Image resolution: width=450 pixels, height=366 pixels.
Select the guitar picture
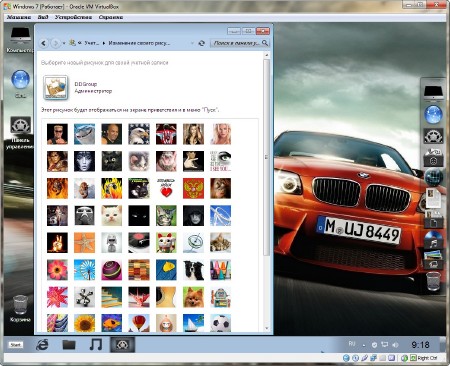(166, 297)
